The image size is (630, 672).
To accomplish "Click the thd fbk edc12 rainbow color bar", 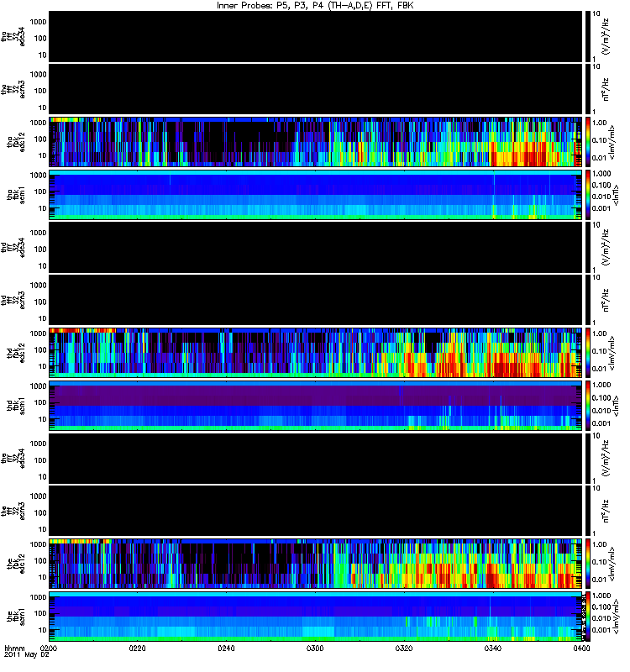I will pos(588,353).
